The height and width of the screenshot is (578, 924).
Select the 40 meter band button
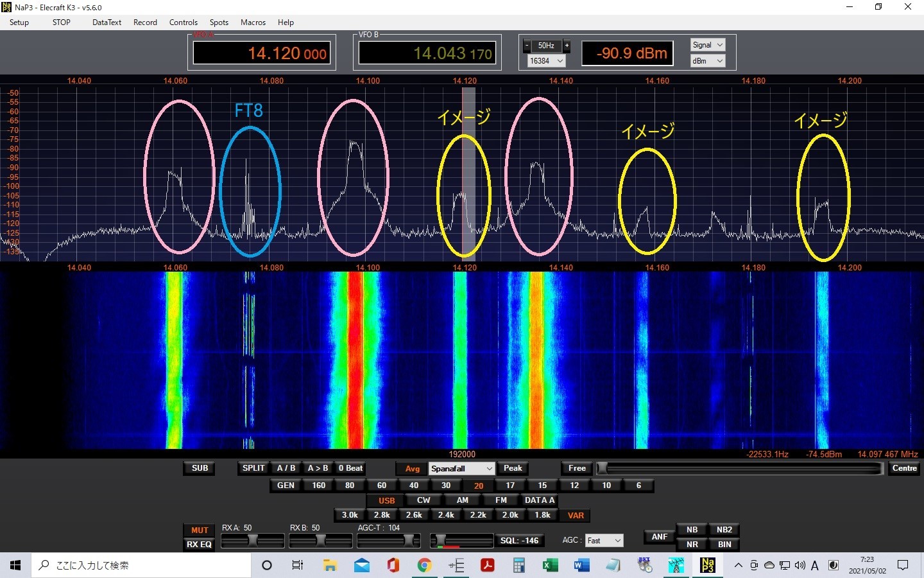[x=414, y=486]
